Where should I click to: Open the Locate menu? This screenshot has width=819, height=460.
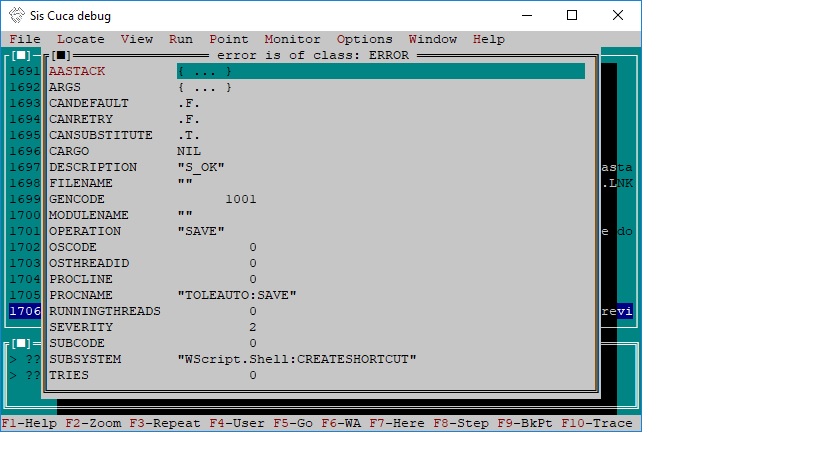coord(80,39)
